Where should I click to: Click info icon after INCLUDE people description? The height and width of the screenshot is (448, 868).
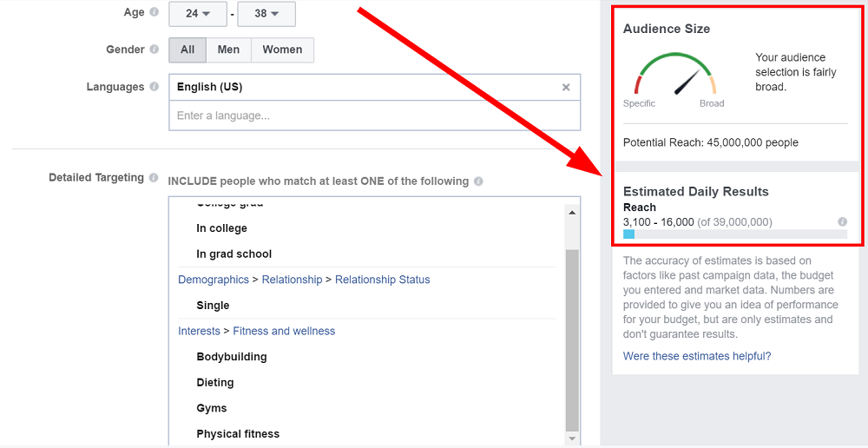tap(479, 181)
